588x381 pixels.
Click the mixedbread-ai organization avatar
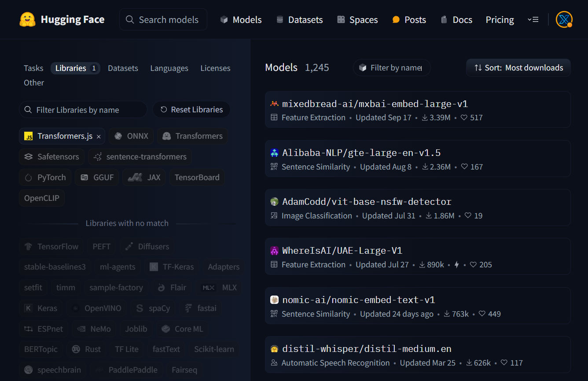click(274, 104)
